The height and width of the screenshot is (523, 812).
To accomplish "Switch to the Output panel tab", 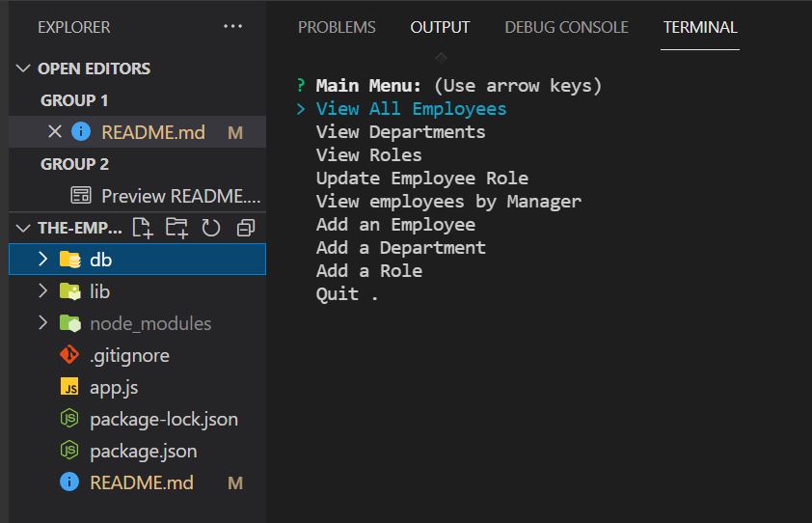I will coord(440,27).
